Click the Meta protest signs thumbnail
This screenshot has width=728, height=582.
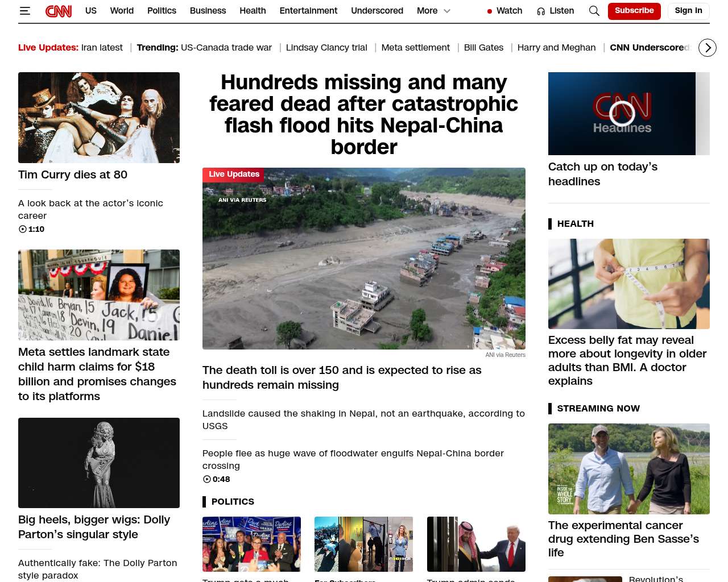(99, 295)
